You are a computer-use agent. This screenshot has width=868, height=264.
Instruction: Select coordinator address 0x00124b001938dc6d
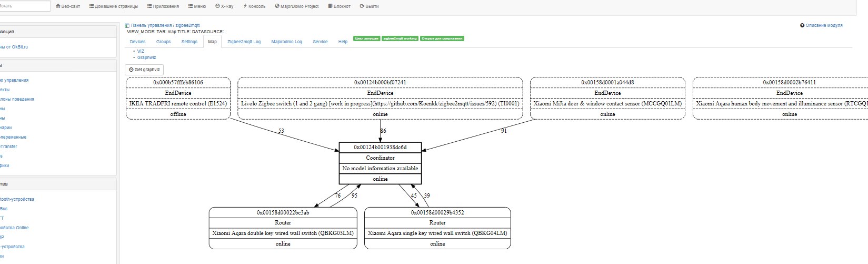point(380,147)
